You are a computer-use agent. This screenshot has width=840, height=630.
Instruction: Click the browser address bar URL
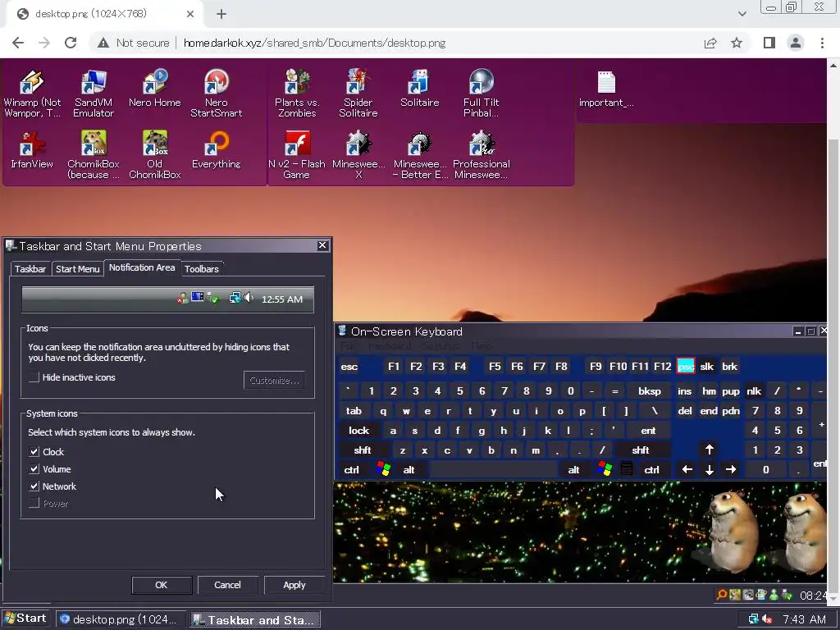314,43
